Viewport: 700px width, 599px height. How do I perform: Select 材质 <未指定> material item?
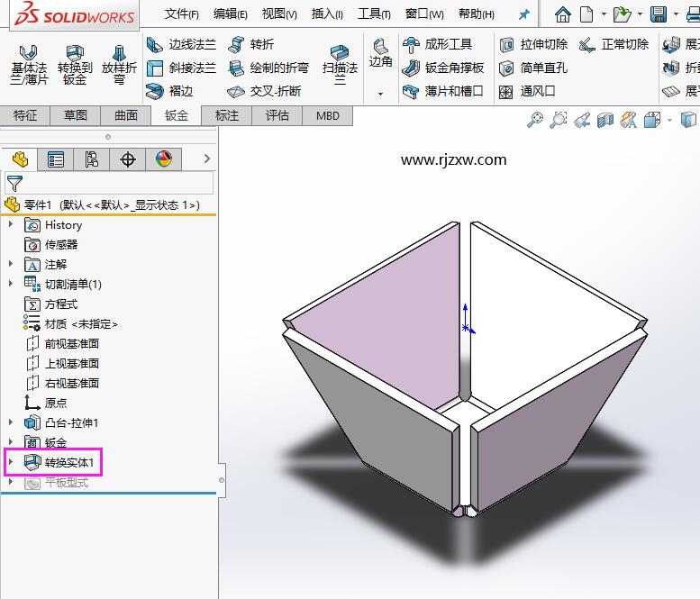(x=70, y=323)
